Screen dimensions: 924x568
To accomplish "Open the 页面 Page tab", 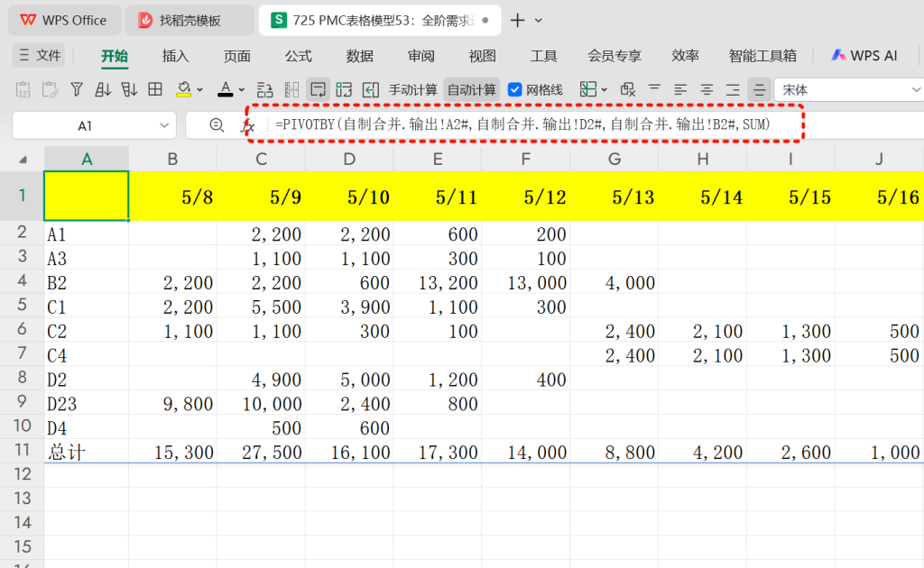I will pos(237,56).
